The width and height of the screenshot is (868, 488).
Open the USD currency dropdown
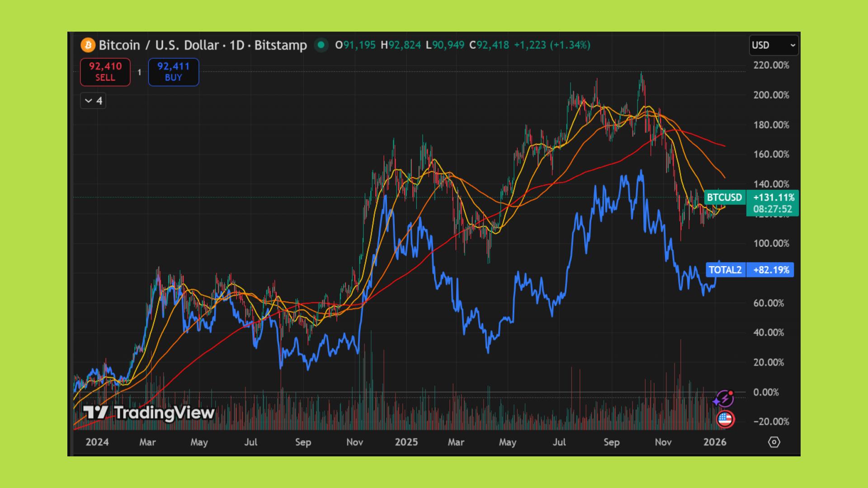pyautogui.click(x=773, y=45)
